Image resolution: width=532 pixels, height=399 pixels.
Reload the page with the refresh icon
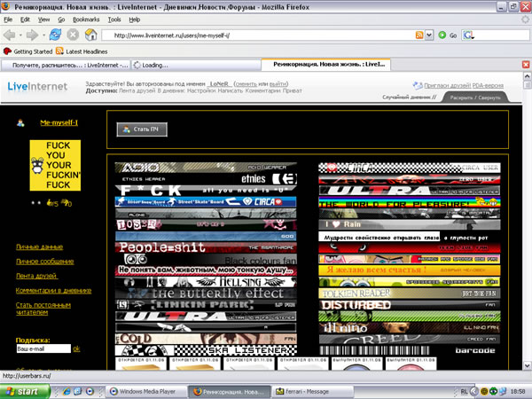(55, 35)
